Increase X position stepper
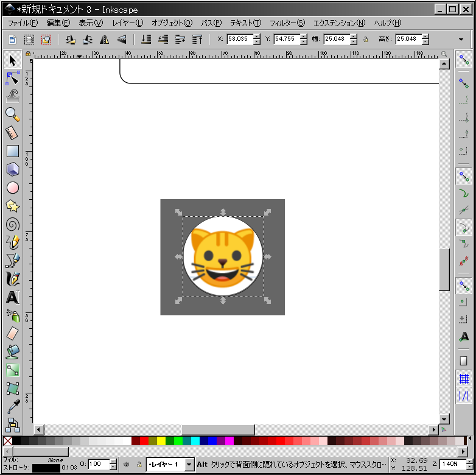The image size is (476, 475). coord(257,37)
